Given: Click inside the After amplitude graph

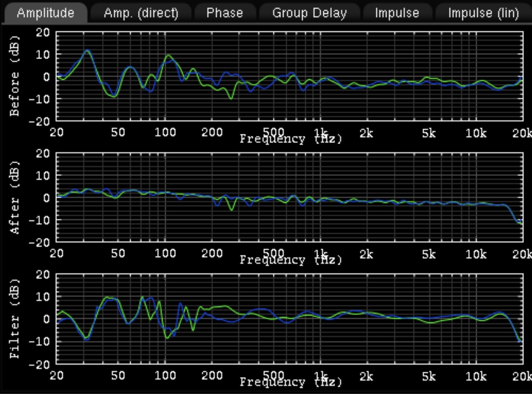Looking at the screenshot, I should click(x=290, y=197).
